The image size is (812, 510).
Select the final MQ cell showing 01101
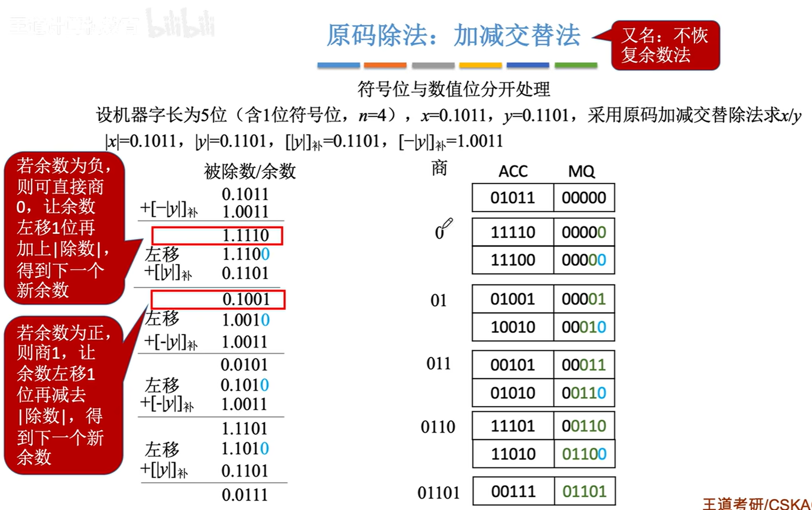coord(584,491)
